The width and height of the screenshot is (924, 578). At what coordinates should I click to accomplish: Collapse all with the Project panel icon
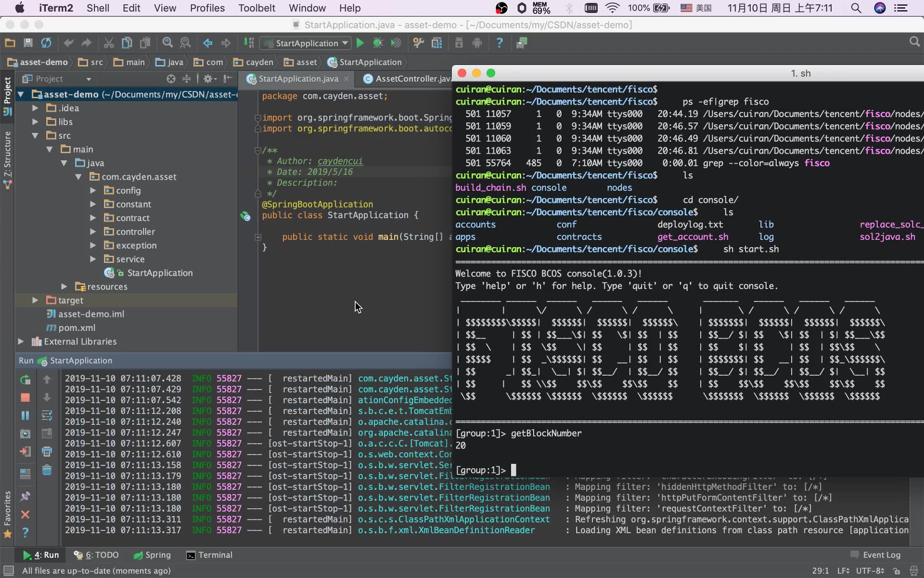[x=187, y=79]
